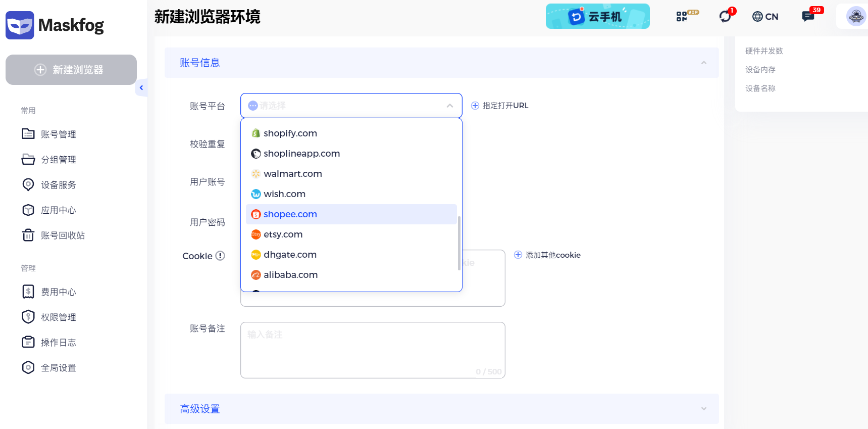
Task: Open 费用中心 in the sidebar
Action: click(59, 292)
